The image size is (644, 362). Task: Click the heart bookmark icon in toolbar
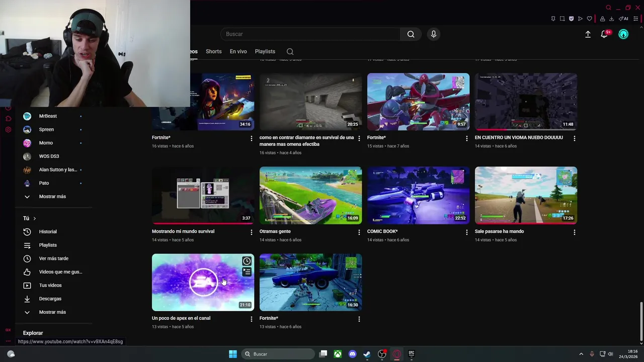click(589, 19)
